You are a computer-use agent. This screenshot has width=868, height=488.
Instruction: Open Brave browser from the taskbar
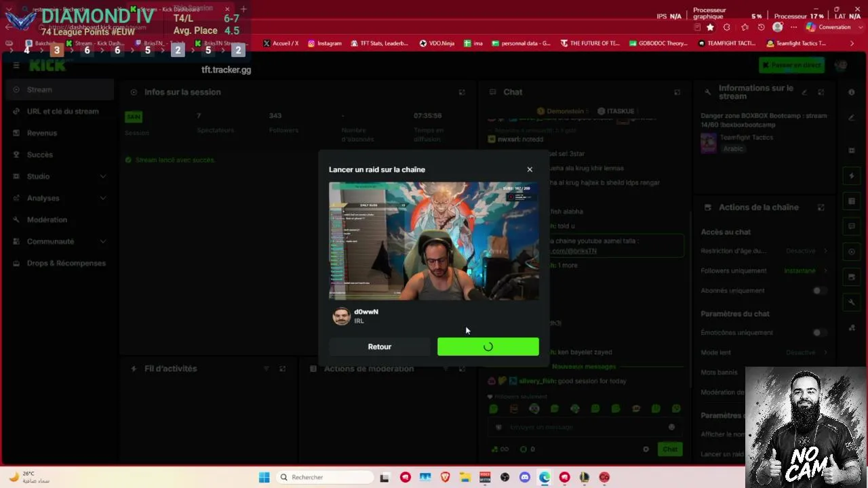(445, 477)
